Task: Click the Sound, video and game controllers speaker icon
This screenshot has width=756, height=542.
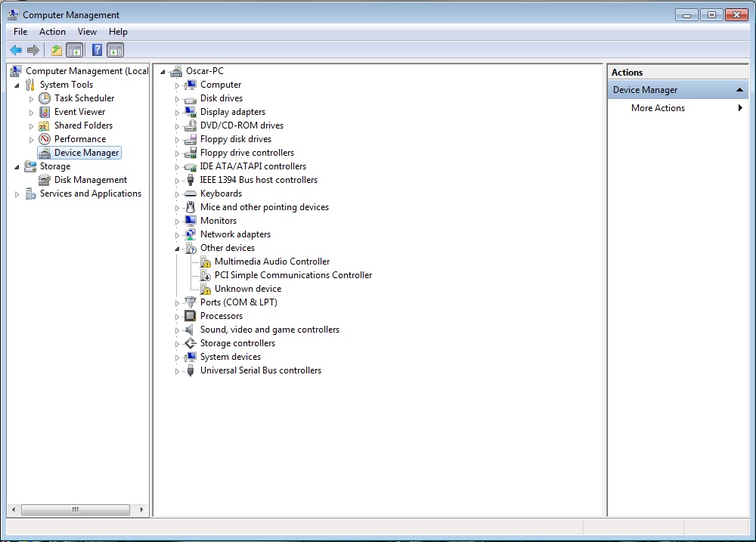Action: coord(191,330)
